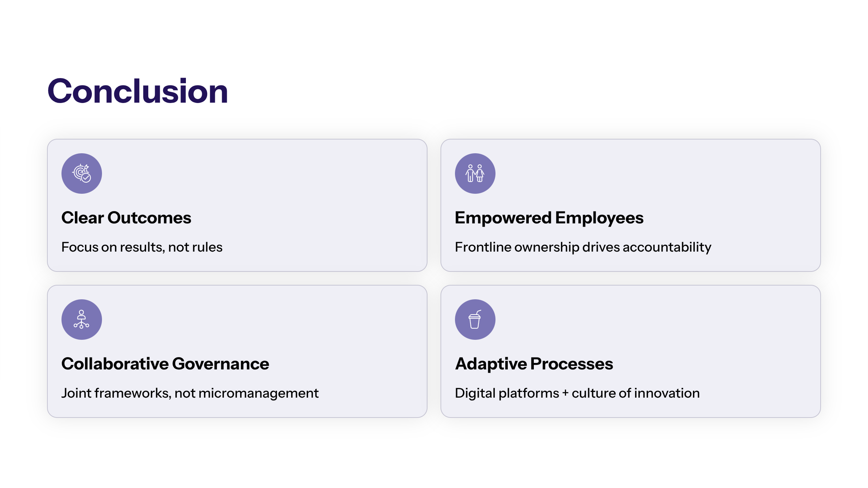
Task: Click the people icon above Empowered Employees
Action: 475,174
